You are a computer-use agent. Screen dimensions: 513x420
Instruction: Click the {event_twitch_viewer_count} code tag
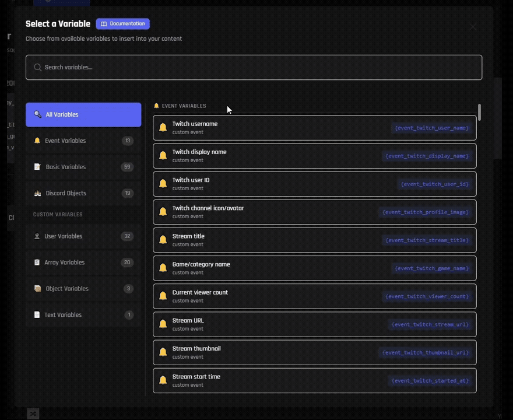point(427,296)
